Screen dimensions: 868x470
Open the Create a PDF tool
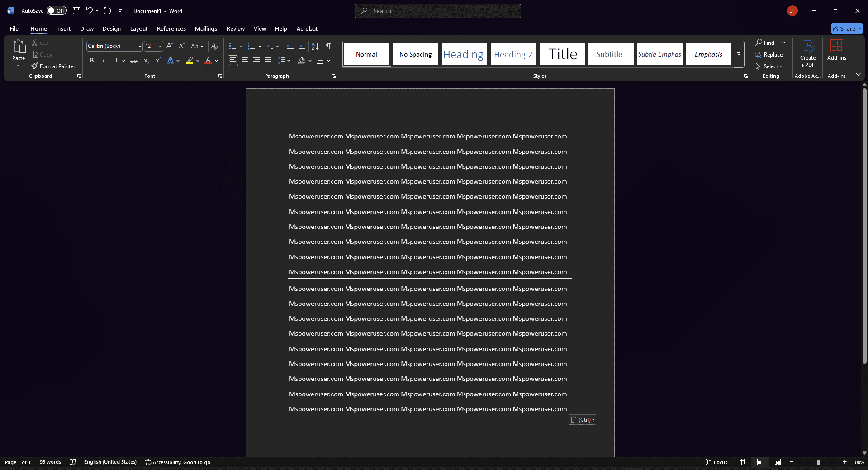pyautogui.click(x=807, y=54)
